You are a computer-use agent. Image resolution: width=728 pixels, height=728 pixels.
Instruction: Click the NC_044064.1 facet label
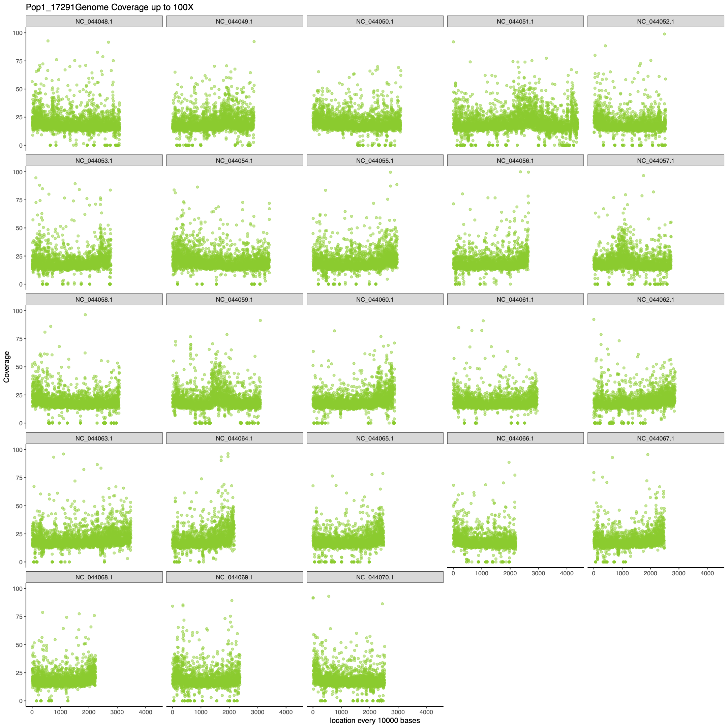234,438
